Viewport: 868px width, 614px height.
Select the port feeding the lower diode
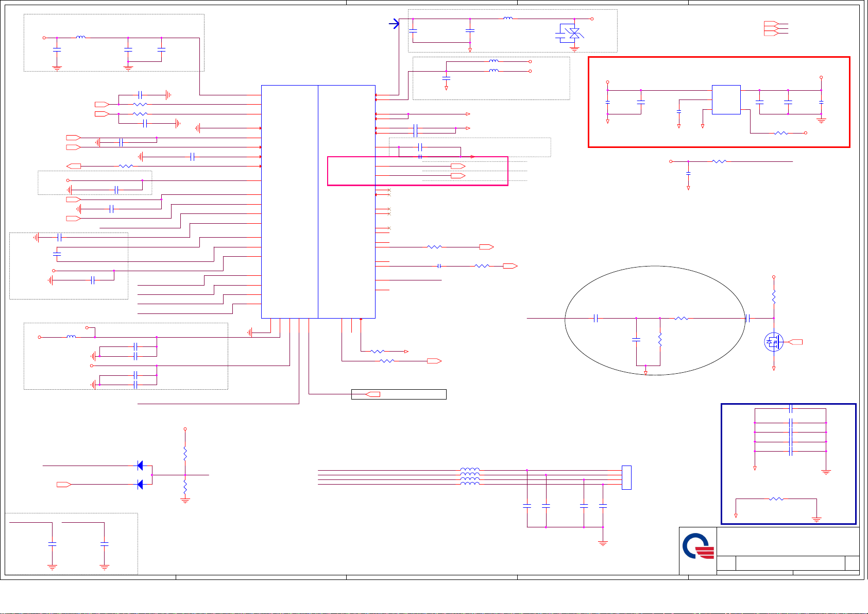(64, 485)
